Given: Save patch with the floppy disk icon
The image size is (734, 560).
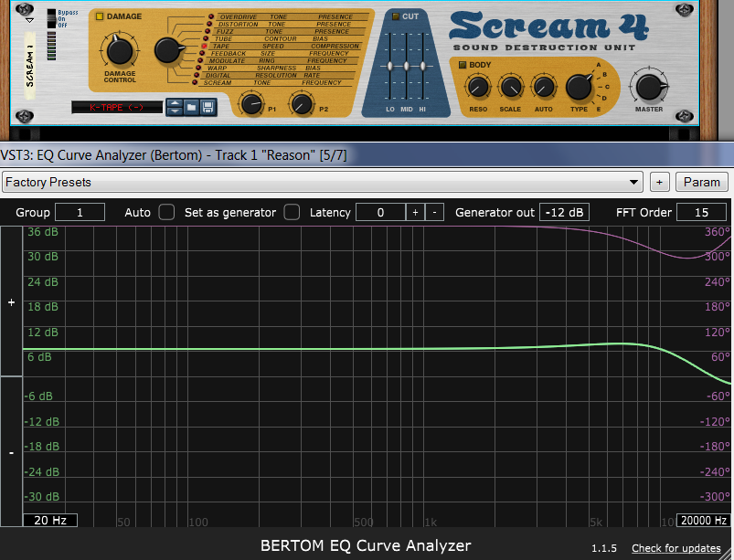Looking at the screenshot, I should [208, 108].
